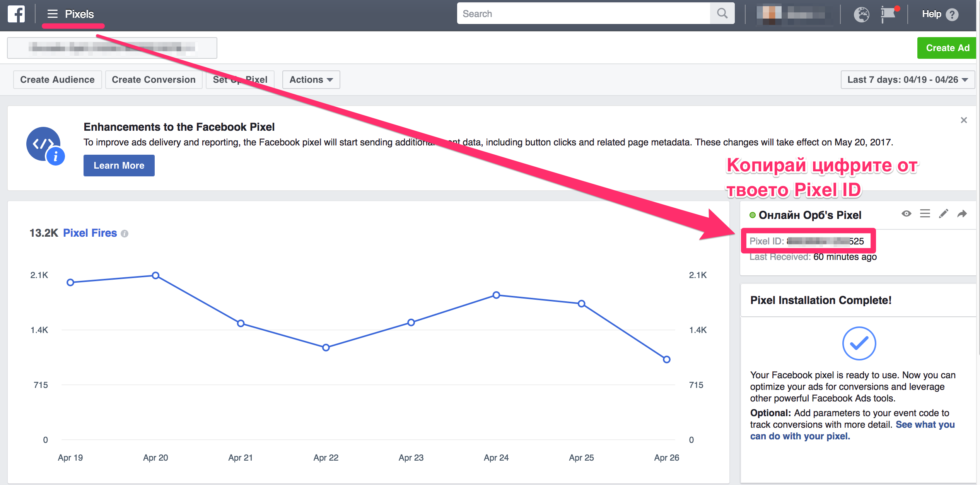Click the Apr 23 axis label

coord(411,458)
